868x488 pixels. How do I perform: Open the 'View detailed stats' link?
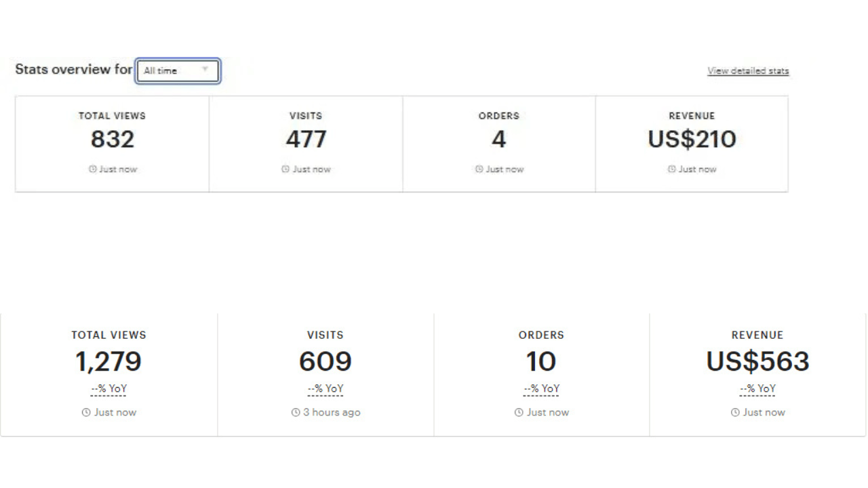(748, 70)
